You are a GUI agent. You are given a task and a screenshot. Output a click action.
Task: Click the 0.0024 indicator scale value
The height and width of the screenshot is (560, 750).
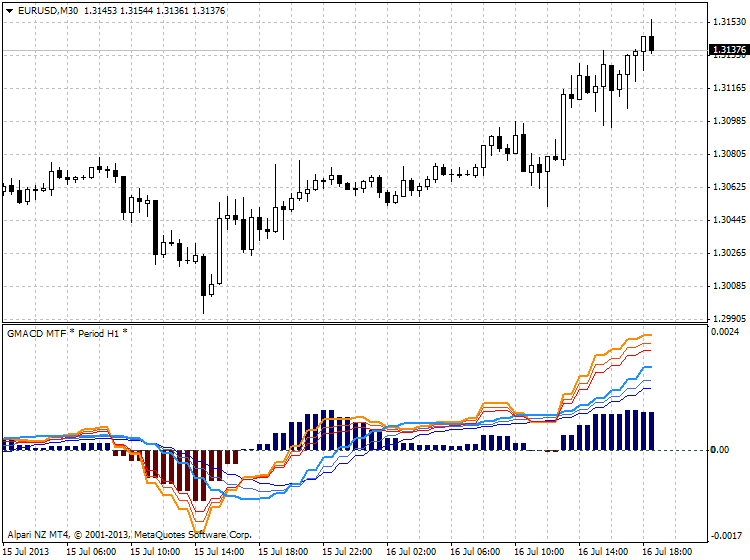coord(725,331)
